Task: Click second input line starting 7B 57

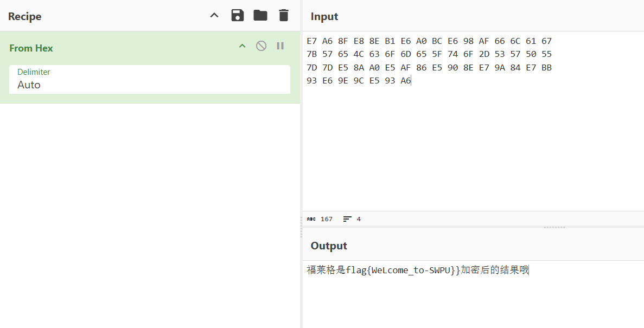Action: [429, 54]
